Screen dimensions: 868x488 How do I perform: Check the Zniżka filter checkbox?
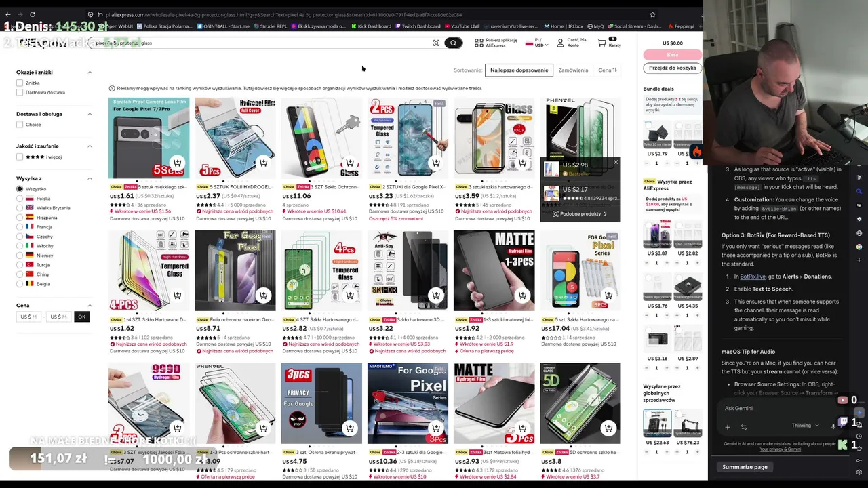[x=20, y=83]
